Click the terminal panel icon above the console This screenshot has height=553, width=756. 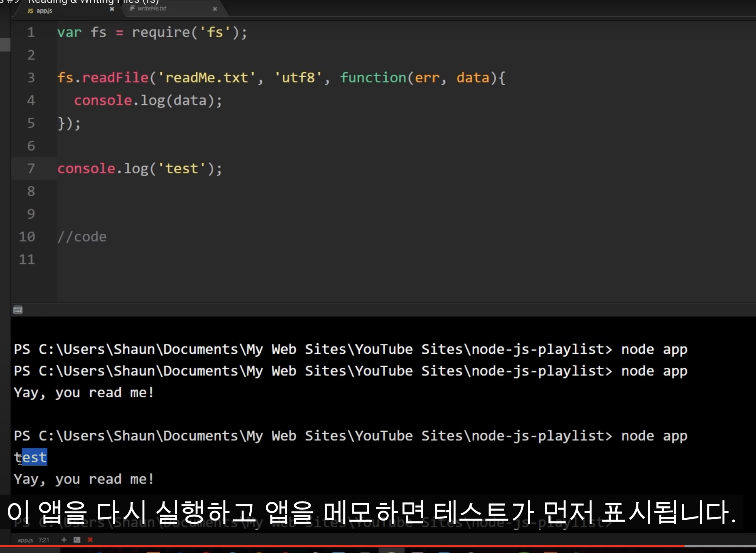coord(17,310)
